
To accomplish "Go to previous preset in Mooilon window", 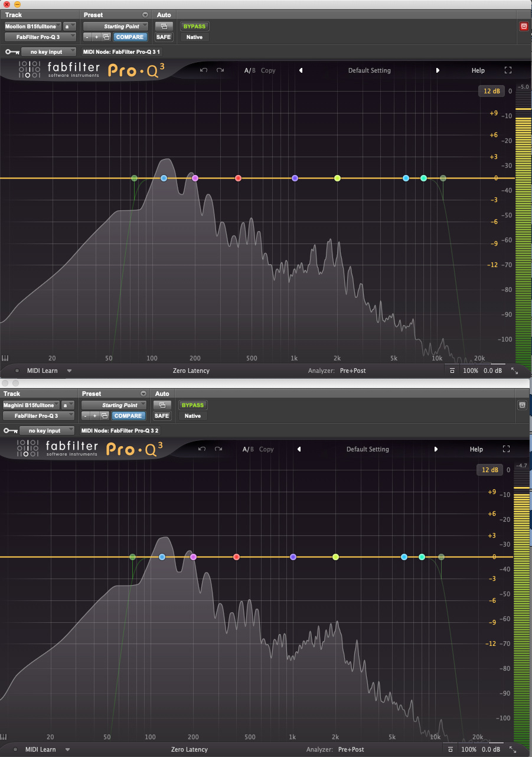I will pyautogui.click(x=301, y=70).
